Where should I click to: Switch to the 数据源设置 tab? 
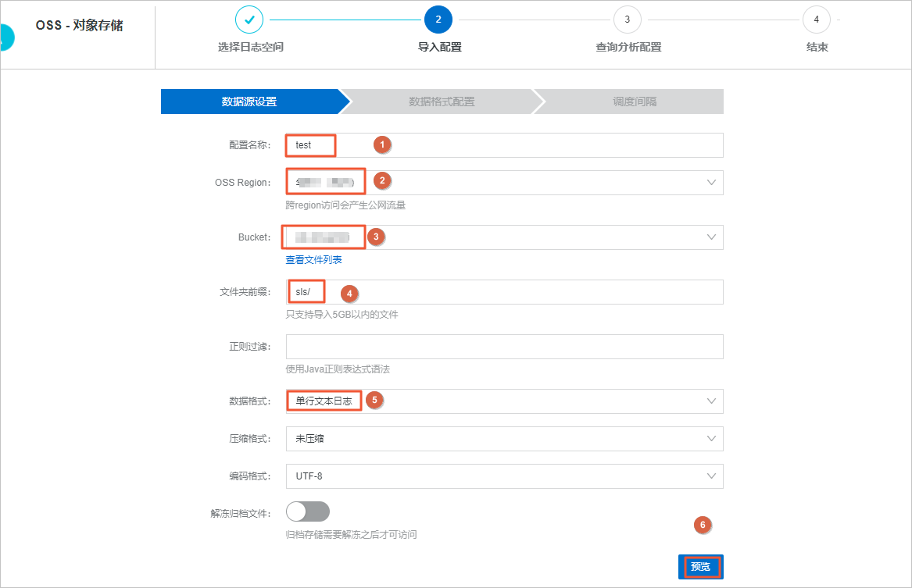[x=250, y=102]
